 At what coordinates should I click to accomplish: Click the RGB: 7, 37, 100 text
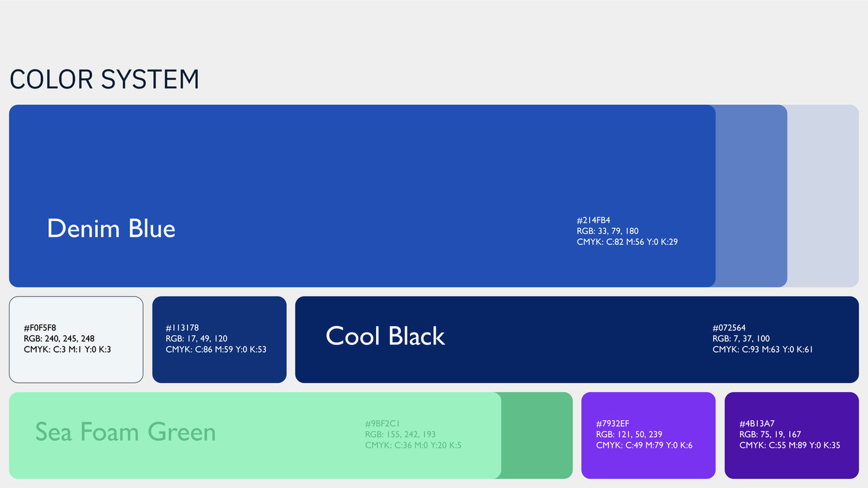point(741,339)
